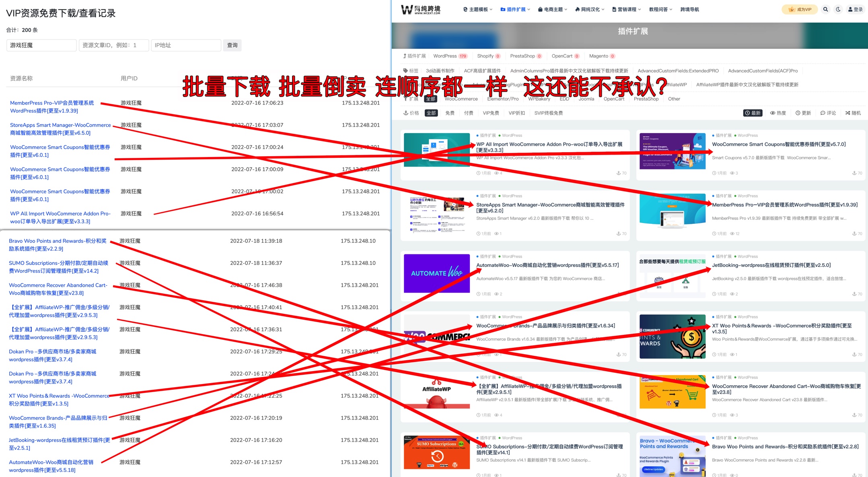Open JetBooking-wordpress在线租赁预订插件 card title

771,265
